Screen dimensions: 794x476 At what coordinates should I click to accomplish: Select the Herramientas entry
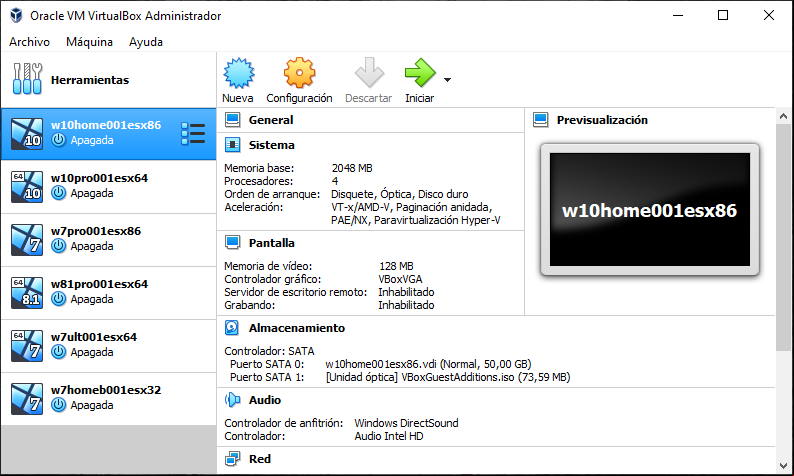click(108, 80)
